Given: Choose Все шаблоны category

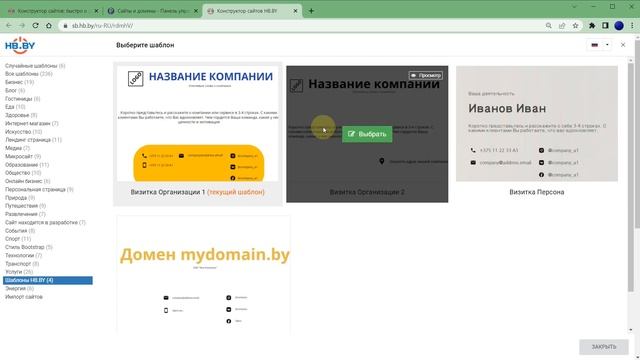Looking at the screenshot, I should [x=29, y=74].
